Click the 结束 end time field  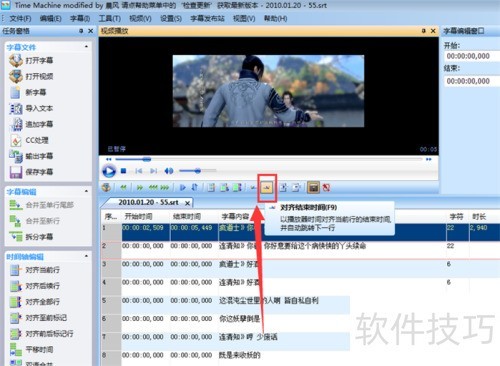[x=472, y=81]
